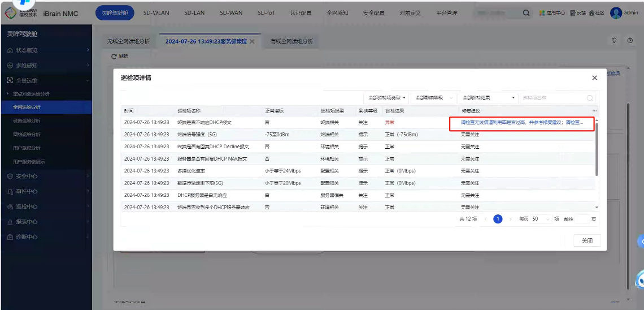Click the 前往 page number input field

[x=581, y=219]
